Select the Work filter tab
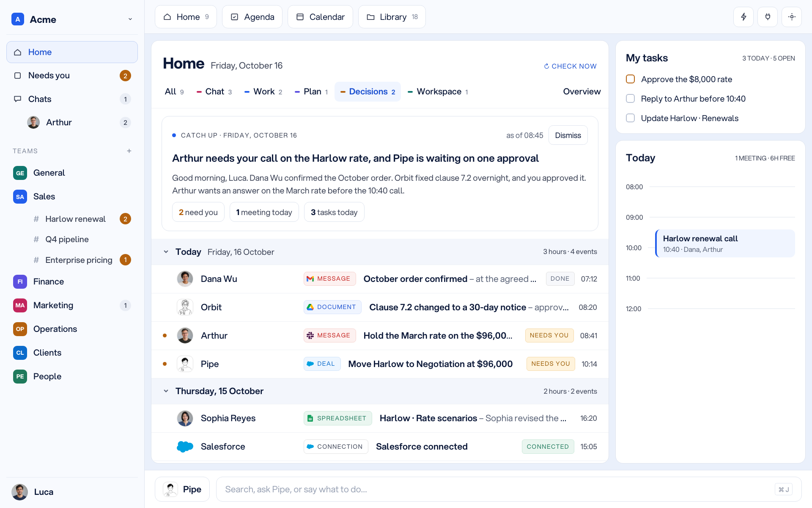 pos(263,91)
